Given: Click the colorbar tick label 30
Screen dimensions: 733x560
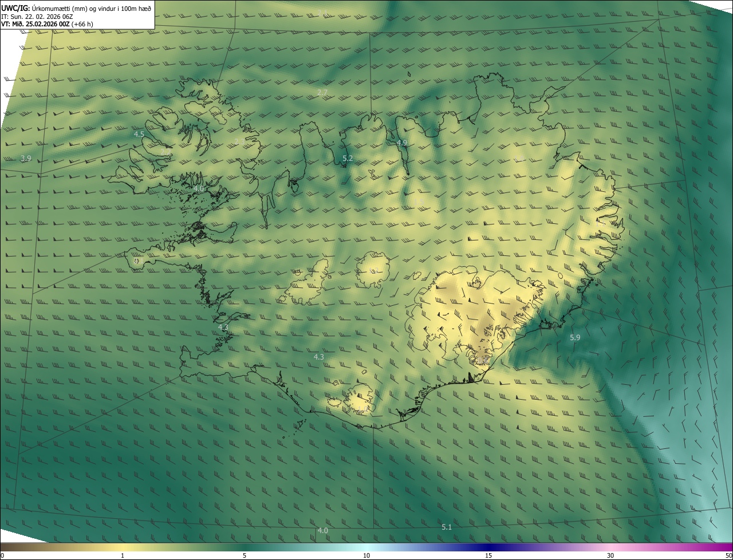Looking at the screenshot, I should click(610, 556).
